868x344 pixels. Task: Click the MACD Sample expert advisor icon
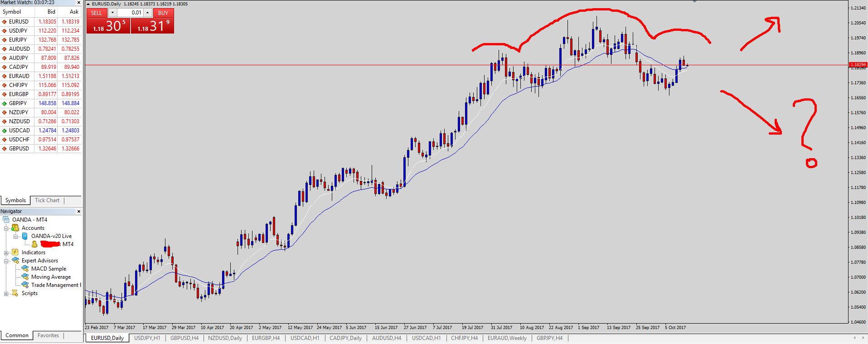(25, 269)
